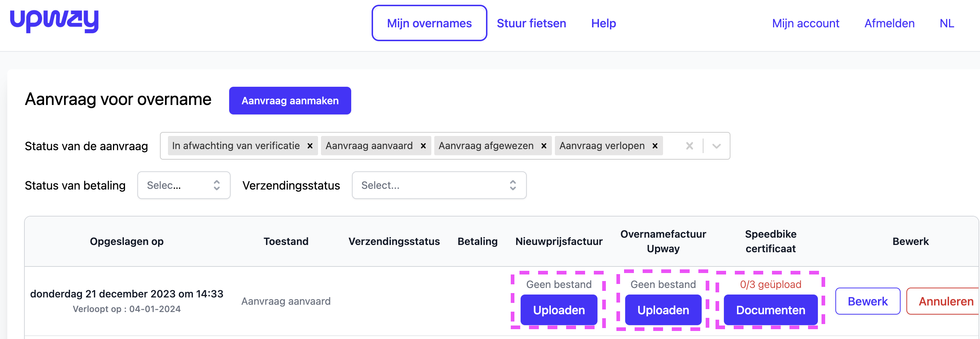Open the 'Mijn overnames' tab
This screenshot has width=980, height=339.
429,23
